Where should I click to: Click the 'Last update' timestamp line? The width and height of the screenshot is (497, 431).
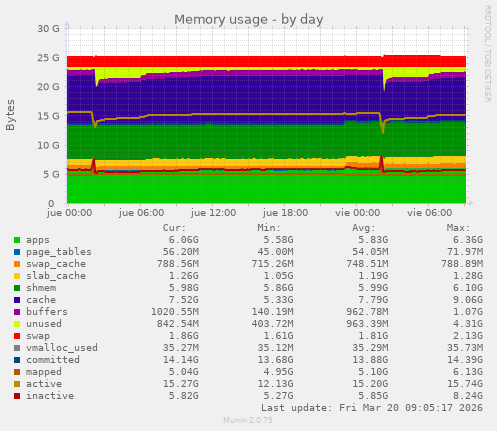(x=372, y=408)
